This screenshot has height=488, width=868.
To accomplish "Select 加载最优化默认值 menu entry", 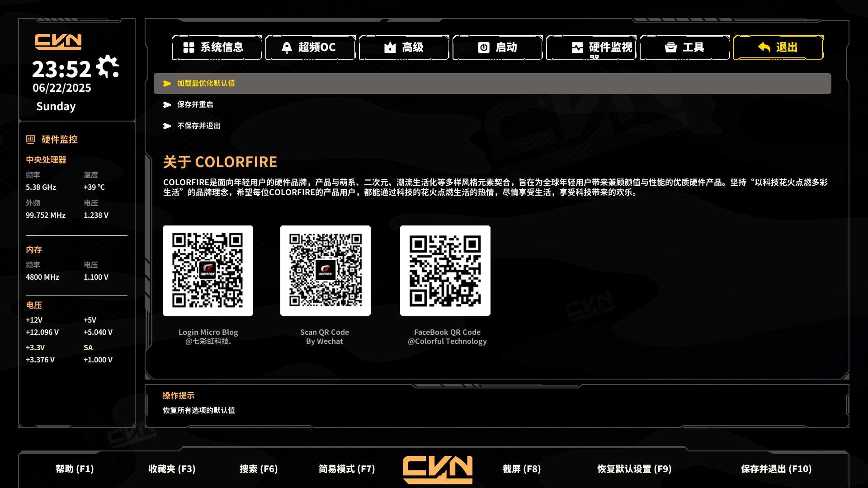I will pos(206,84).
